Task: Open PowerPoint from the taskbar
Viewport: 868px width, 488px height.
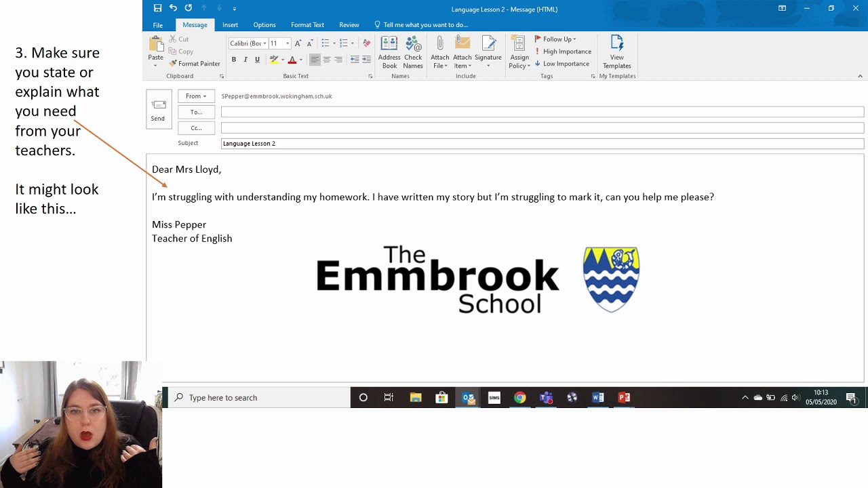Action: [624, 398]
